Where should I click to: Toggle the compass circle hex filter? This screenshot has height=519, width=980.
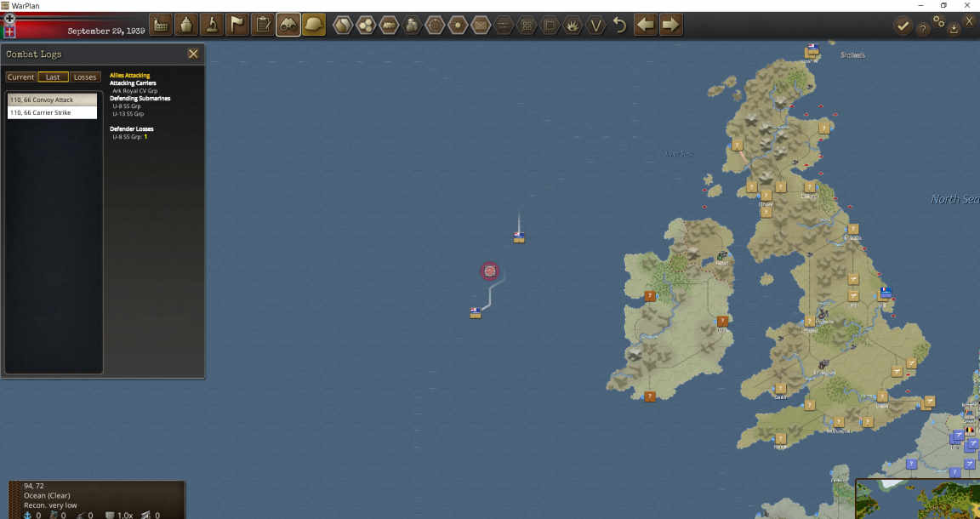pyautogui.click(x=435, y=26)
